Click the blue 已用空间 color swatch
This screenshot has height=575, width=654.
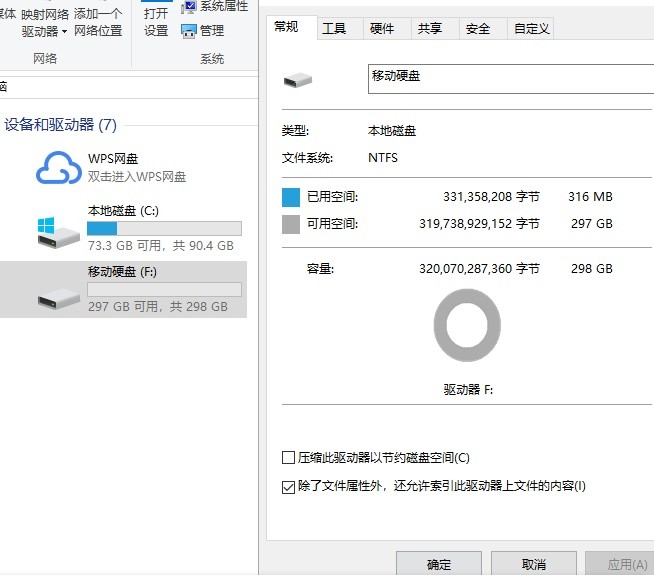click(x=291, y=197)
